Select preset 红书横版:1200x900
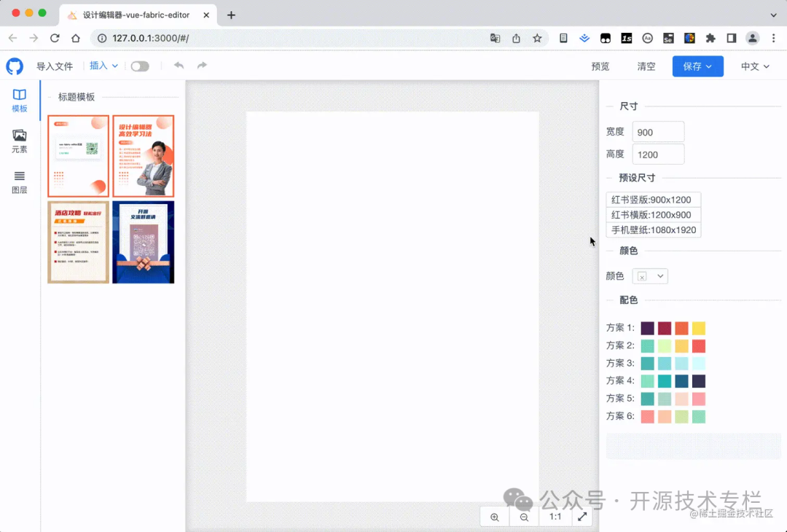Image resolution: width=787 pixels, height=532 pixels. (x=653, y=215)
